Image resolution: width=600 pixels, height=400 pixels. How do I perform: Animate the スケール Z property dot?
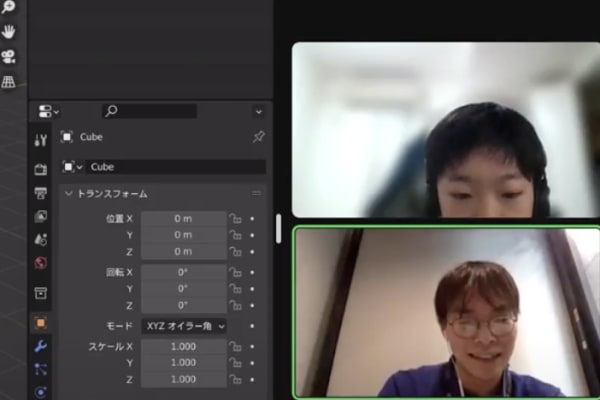click(252, 380)
